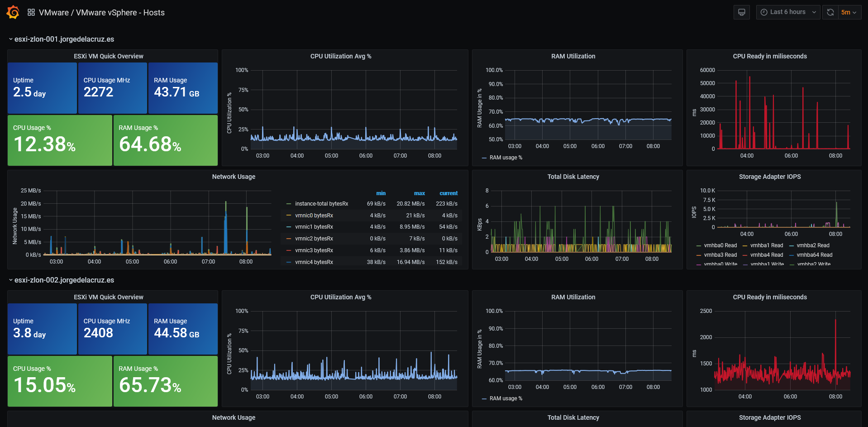Open second host's CPU Ready in miliseconds title
Image resolution: width=868 pixels, height=427 pixels.
click(x=770, y=297)
